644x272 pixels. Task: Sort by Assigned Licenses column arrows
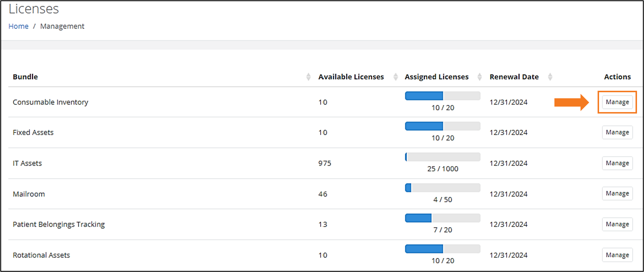pos(479,77)
